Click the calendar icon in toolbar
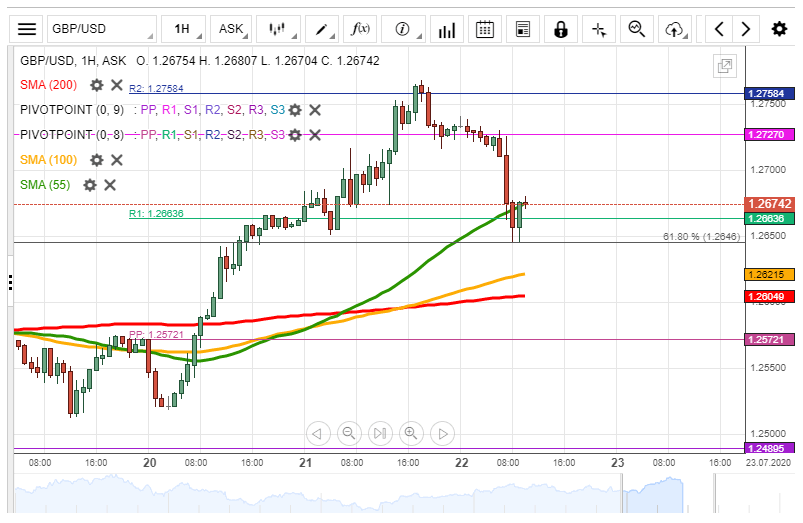Screen dimensions: 803x523 [x=484, y=29]
